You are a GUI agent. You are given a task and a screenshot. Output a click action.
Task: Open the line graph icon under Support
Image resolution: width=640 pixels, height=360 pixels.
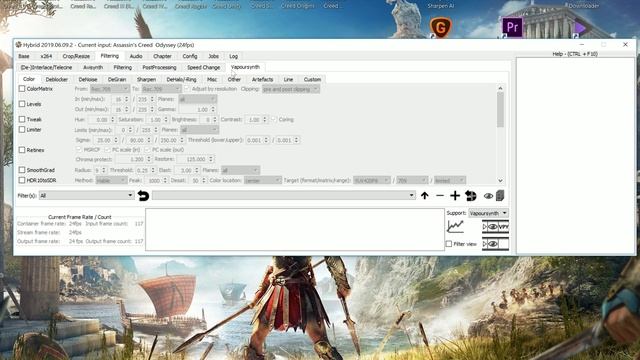[455, 227]
